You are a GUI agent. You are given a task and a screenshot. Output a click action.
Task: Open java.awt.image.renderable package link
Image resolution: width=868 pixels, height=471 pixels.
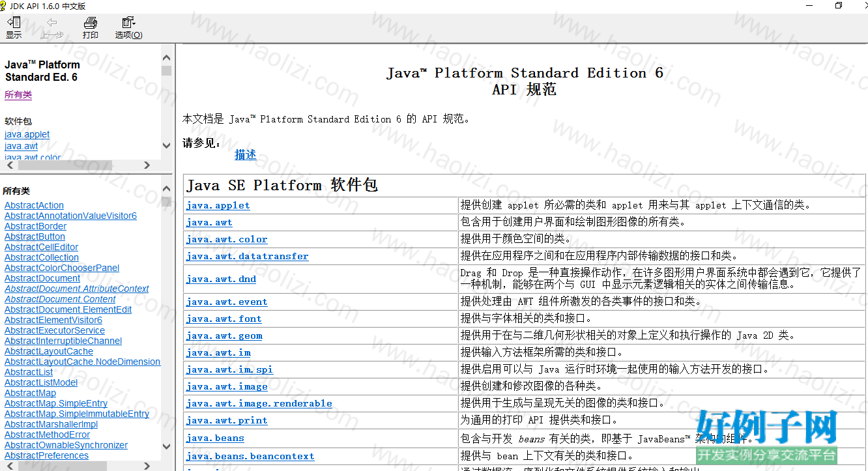(x=259, y=403)
